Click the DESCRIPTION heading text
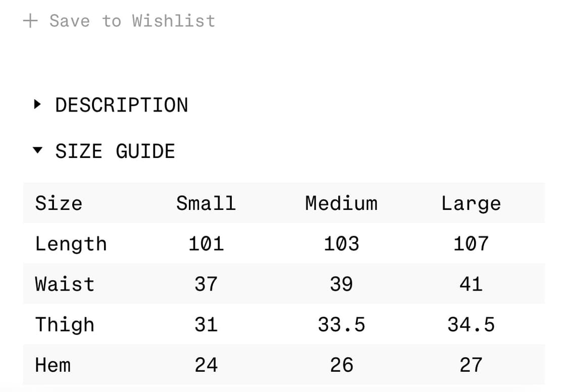Screen dimensions: 568x392 point(121,105)
